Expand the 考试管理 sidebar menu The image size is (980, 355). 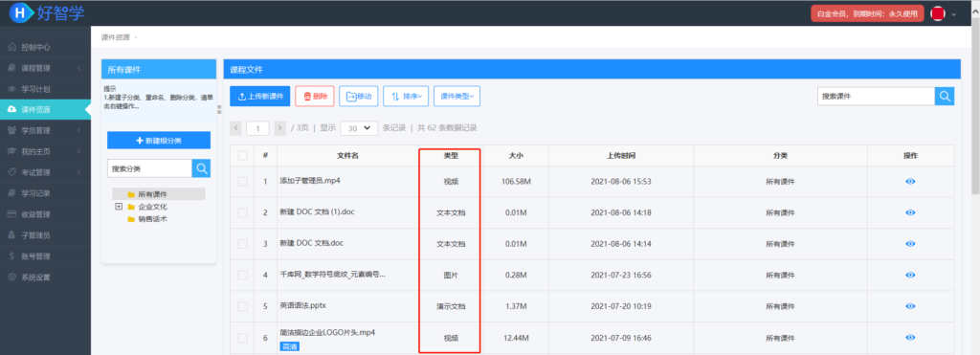(79, 172)
